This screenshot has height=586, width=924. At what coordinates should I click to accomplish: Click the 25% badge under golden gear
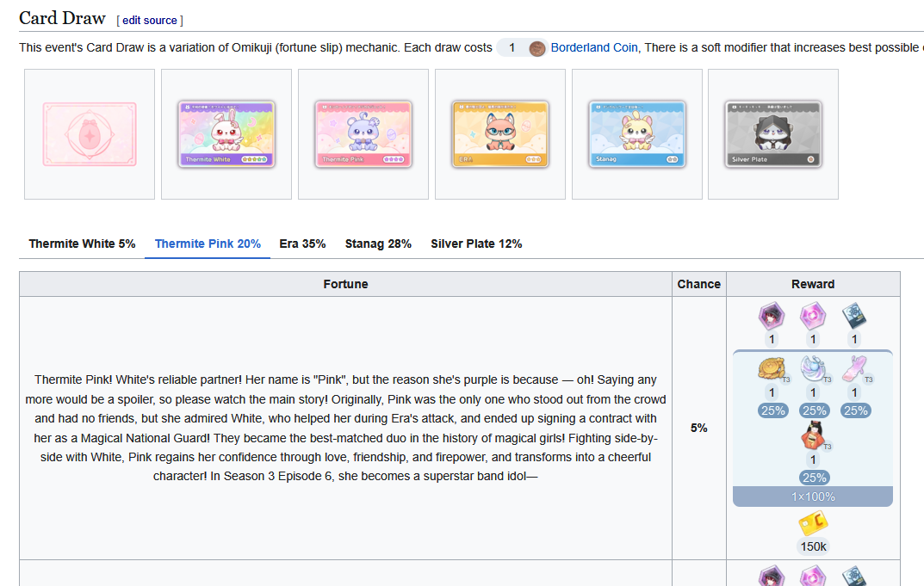pos(772,410)
